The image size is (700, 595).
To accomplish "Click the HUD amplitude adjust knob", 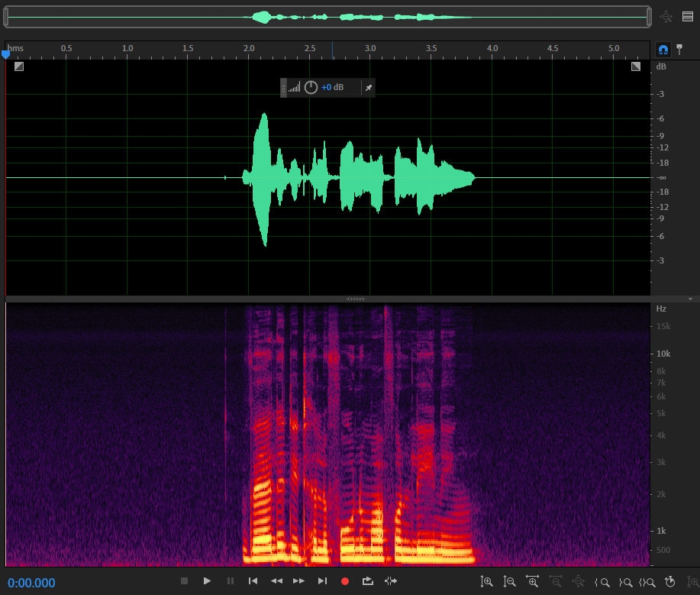I will pyautogui.click(x=311, y=88).
